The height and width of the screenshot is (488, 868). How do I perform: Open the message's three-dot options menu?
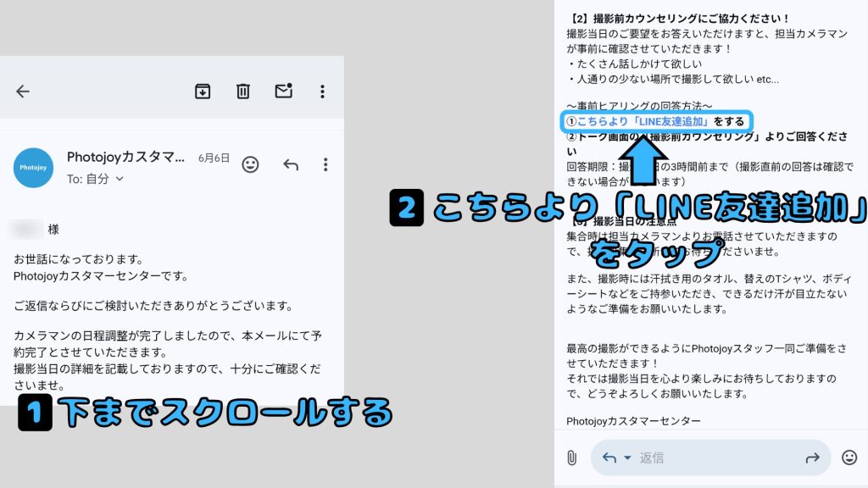(325, 164)
